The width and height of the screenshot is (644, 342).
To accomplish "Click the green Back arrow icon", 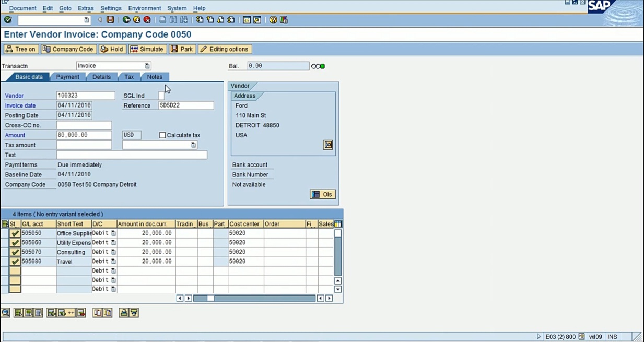I will pos(126,20).
